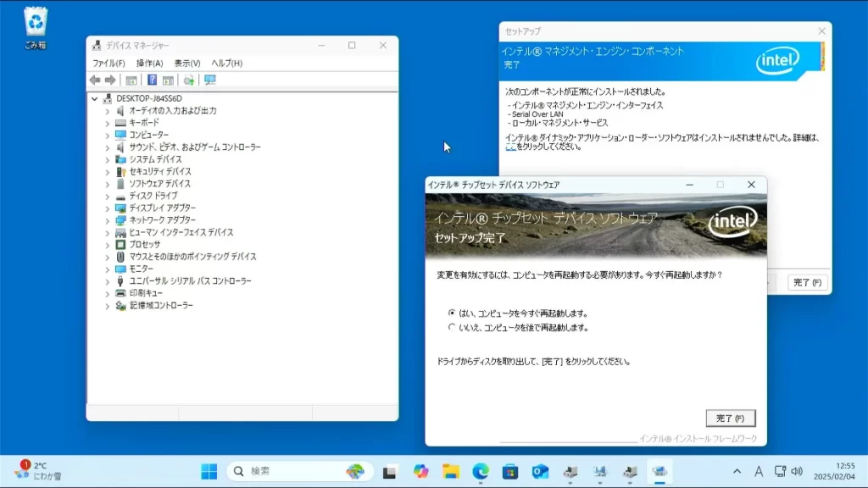The width and height of the screenshot is (868, 488).
Task: Open the 操作(A) menu
Action: pos(149,63)
